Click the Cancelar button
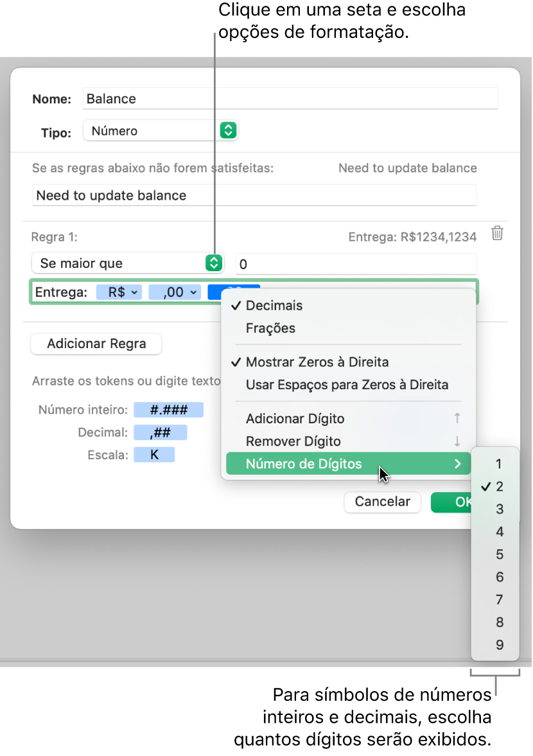Viewport: 533px width, 756px height. (x=382, y=502)
